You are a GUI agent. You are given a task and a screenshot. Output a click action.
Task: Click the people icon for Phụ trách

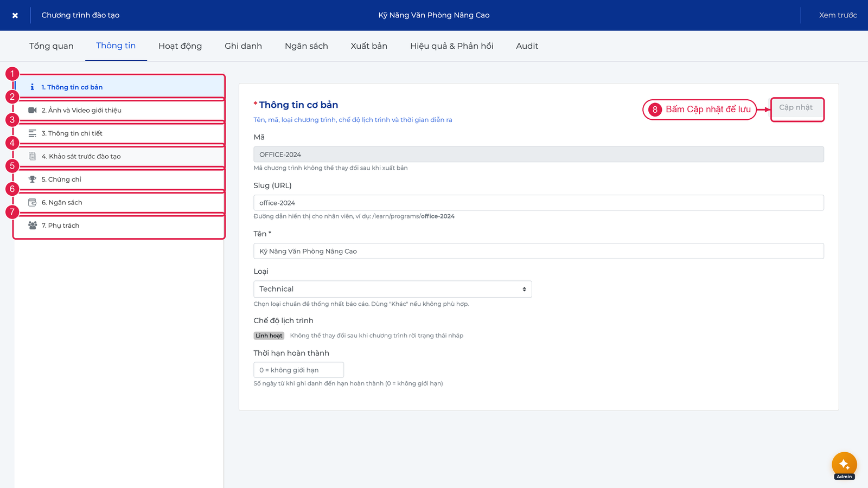(33, 226)
